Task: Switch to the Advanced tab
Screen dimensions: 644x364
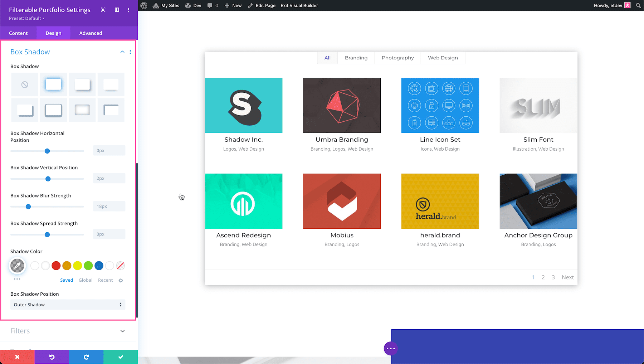Action: pos(91,33)
